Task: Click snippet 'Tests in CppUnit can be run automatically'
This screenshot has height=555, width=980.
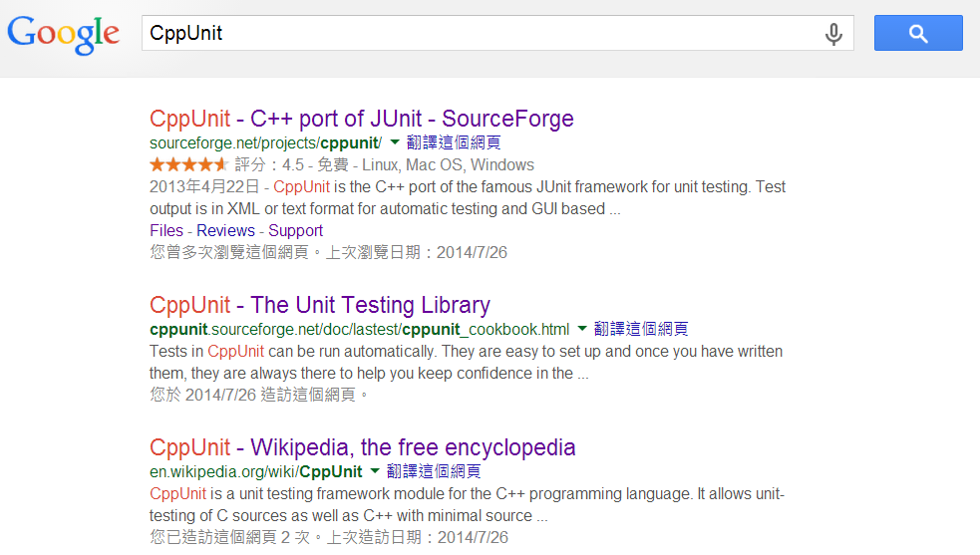Action: 292,352
